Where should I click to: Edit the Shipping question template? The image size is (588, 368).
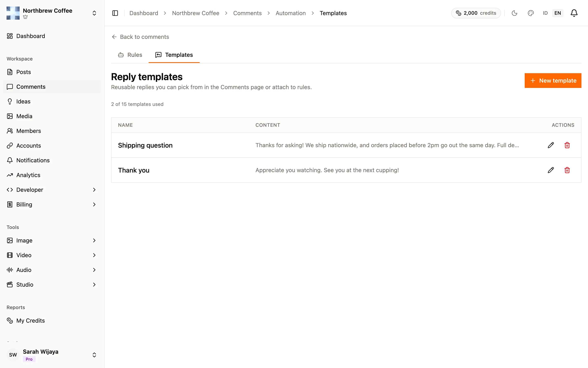pyautogui.click(x=551, y=145)
